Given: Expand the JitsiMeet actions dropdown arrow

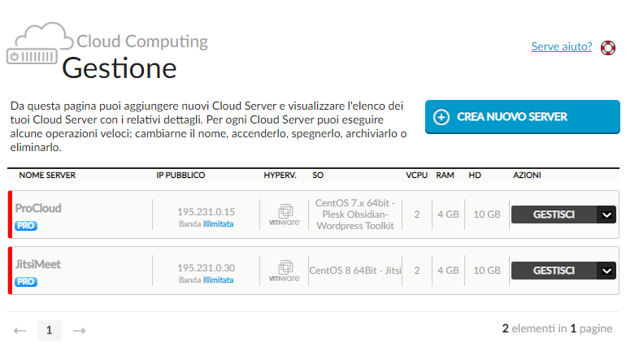Looking at the screenshot, I should [606, 271].
